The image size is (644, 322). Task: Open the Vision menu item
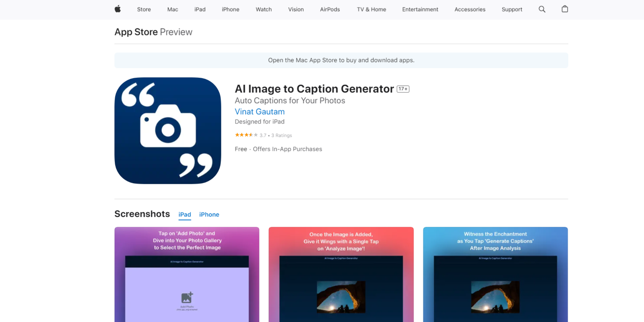coord(296,9)
